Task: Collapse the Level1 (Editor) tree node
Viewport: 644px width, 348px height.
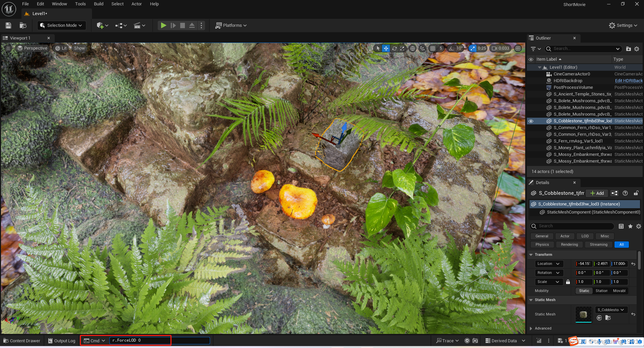Action: 540,67
